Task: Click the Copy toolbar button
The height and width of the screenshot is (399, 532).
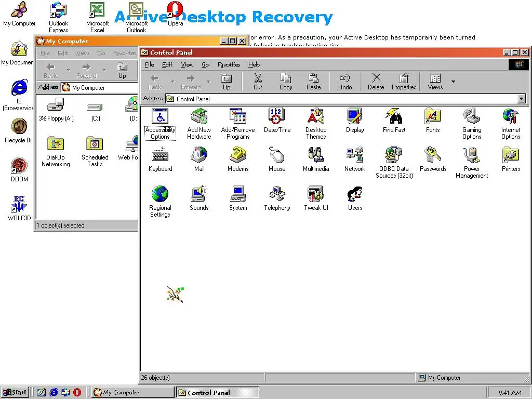Action: (x=286, y=82)
